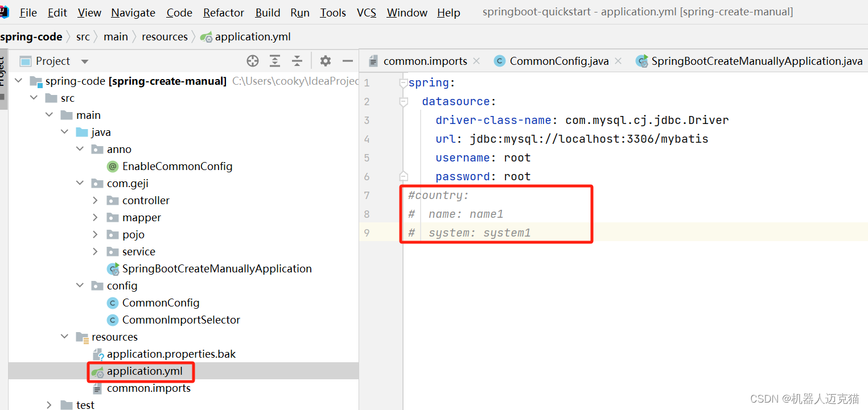Image resolution: width=868 pixels, height=410 pixels.
Task: Click the EnableCommonConfig annotation icon
Action: 113,166
